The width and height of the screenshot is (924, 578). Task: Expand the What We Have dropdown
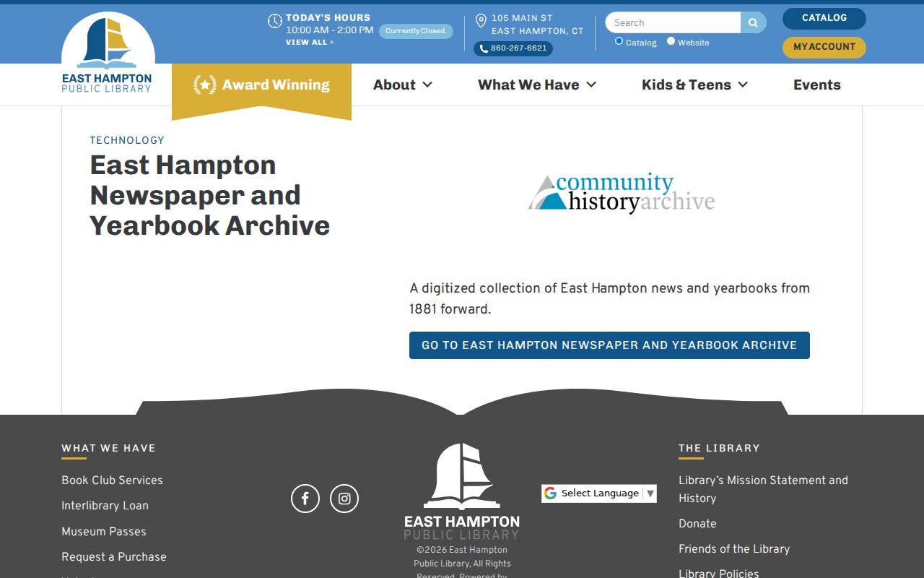click(x=537, y=85)
